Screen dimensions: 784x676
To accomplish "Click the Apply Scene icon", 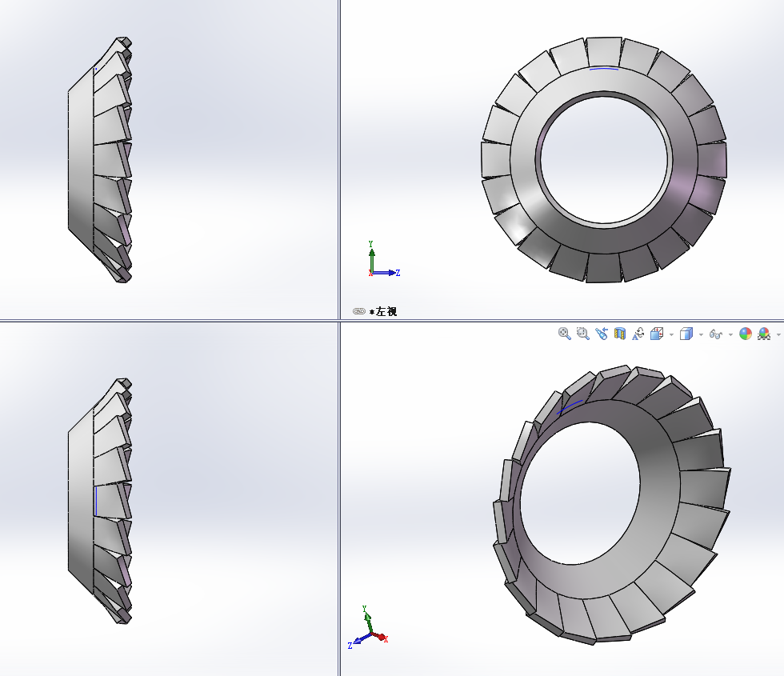I will click(x=764, y=334).
